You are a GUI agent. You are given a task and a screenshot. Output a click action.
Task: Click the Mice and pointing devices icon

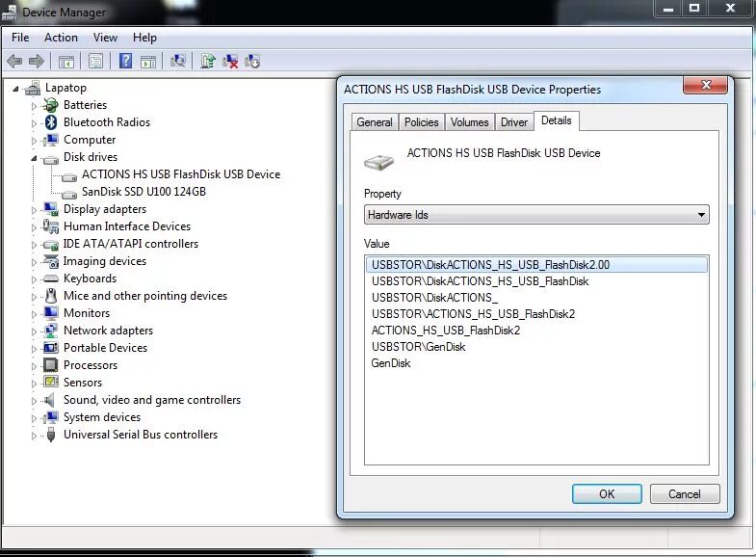click(51, 296)
